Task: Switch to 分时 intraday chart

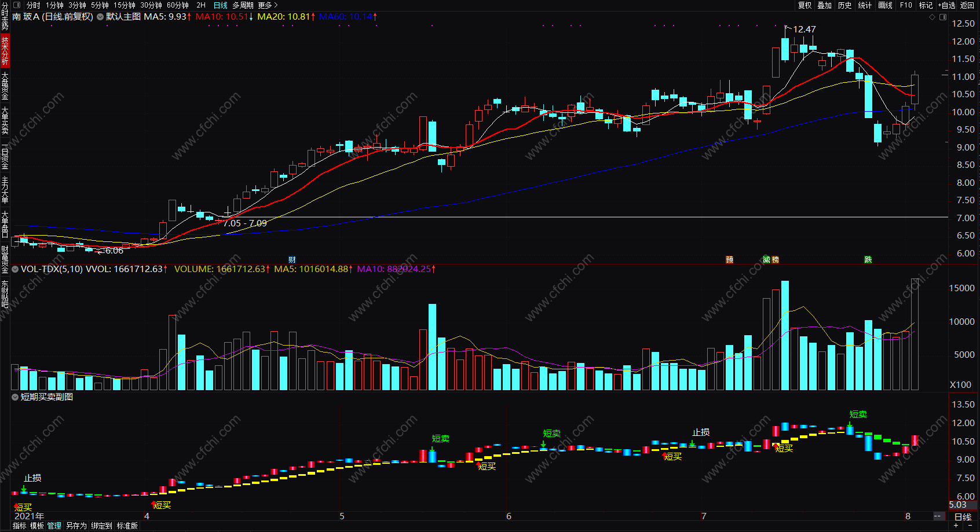Action: [33, 5]
